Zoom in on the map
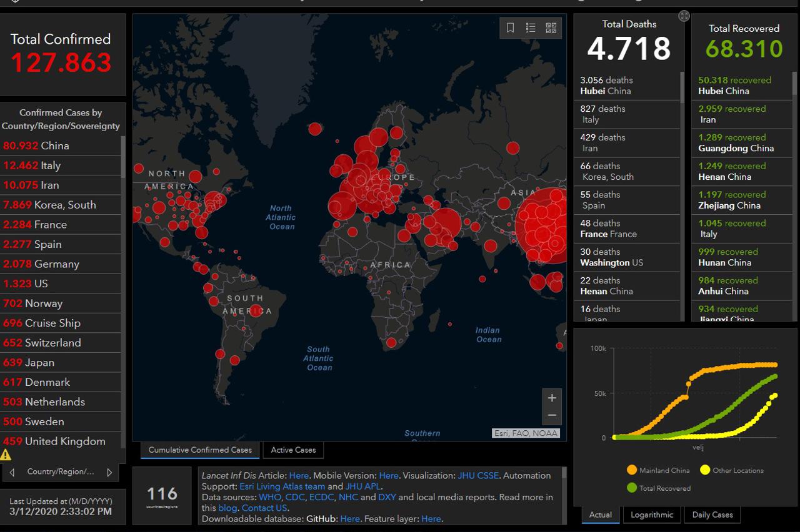Viewport: 800px width, 532px height. pos(552,398)
